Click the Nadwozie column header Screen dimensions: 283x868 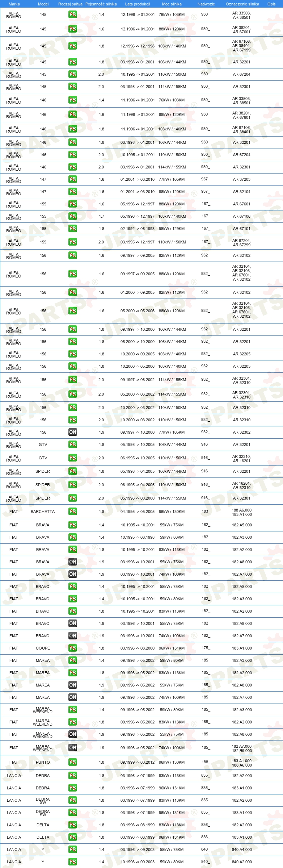tap(206, 4)
